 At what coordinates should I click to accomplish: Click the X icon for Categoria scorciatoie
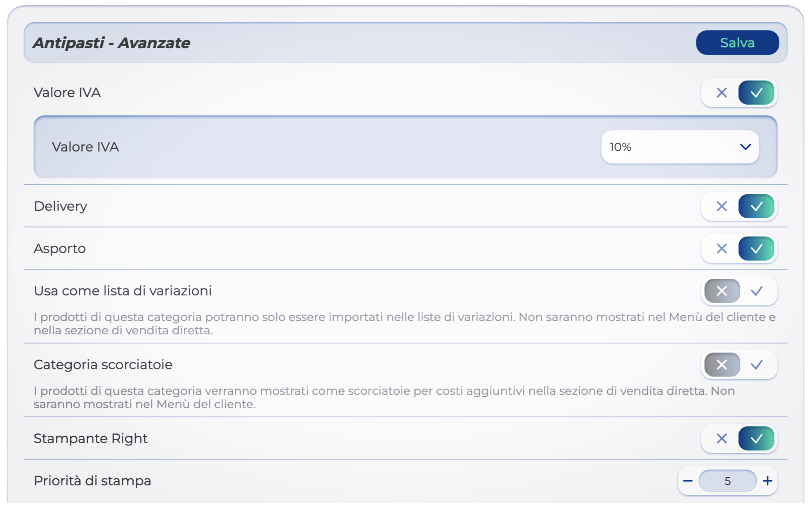[721, 364]
